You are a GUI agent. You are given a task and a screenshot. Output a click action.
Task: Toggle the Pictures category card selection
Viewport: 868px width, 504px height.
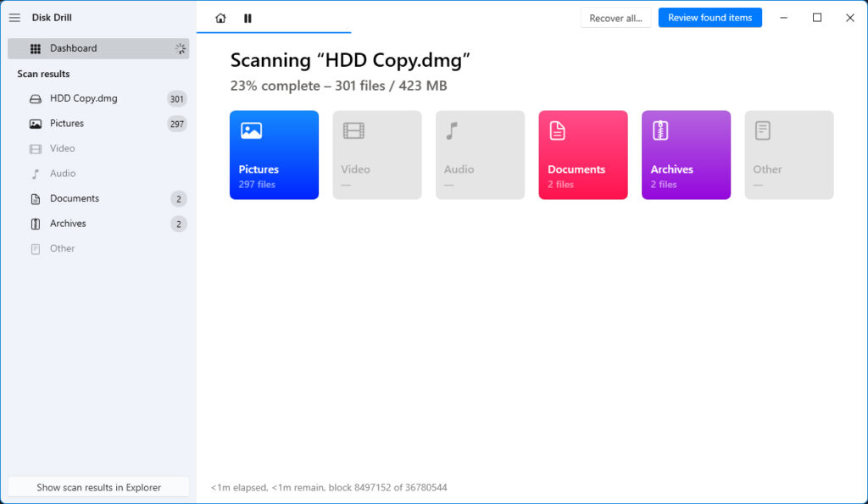[x=274, y=154]
